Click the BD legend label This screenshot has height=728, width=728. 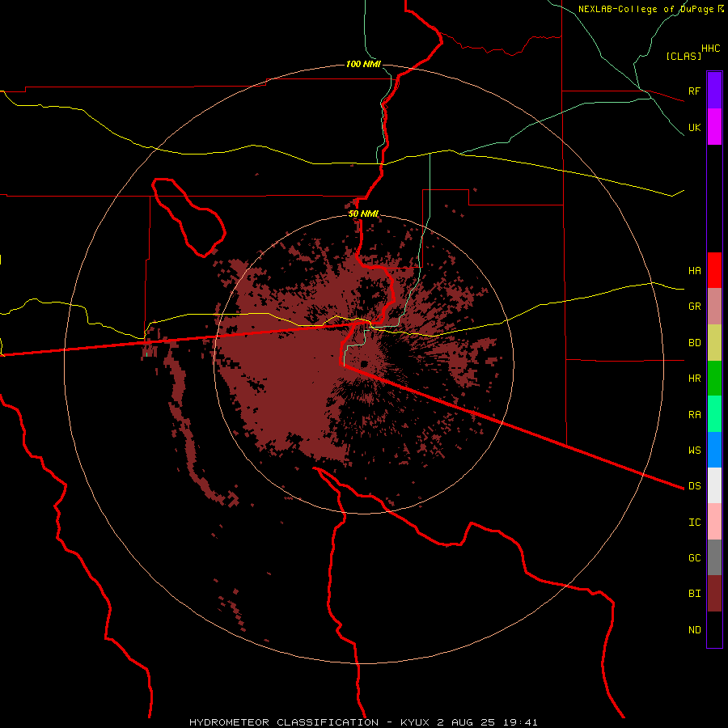click(x=694, y=343)
